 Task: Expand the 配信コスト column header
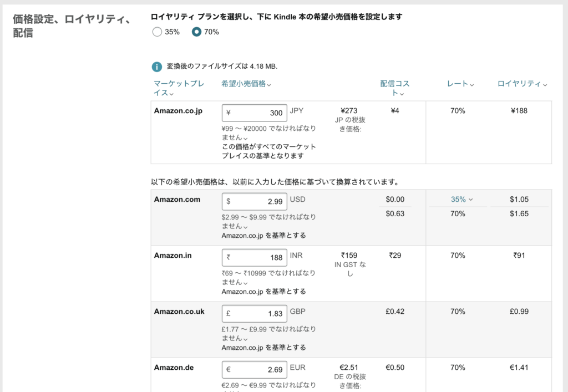pos(394,88)
